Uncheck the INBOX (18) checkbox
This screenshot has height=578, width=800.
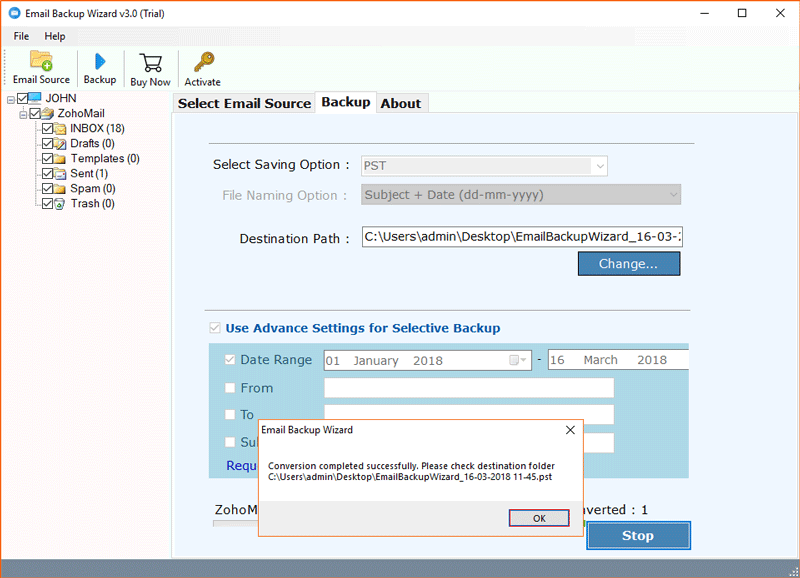(x=47, y=128)
